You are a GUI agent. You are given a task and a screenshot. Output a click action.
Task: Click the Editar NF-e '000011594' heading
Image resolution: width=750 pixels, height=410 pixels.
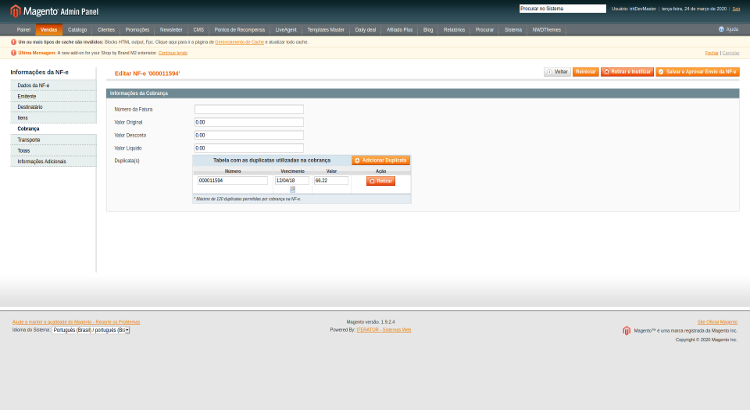click(x=147, y=73)
